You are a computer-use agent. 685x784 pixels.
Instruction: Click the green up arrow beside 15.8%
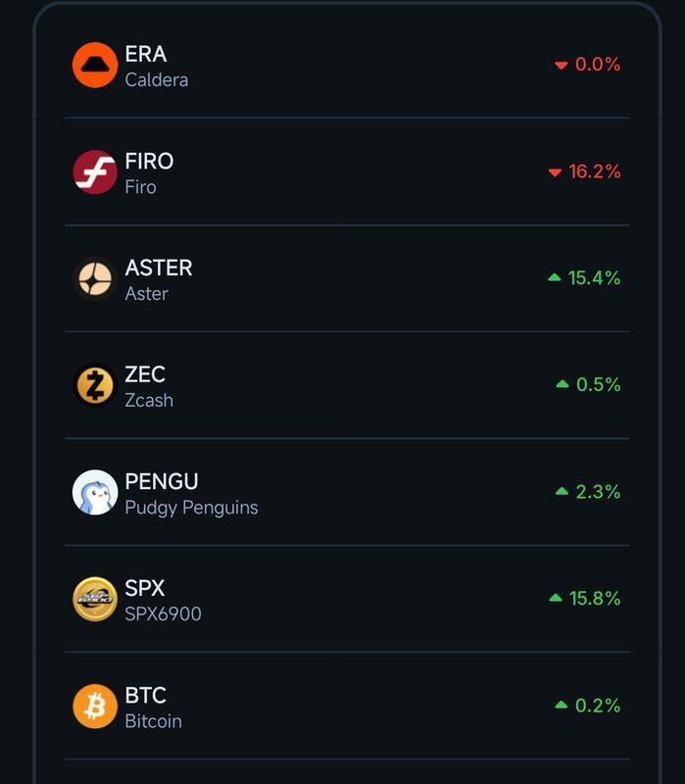(x=556, y=598)
